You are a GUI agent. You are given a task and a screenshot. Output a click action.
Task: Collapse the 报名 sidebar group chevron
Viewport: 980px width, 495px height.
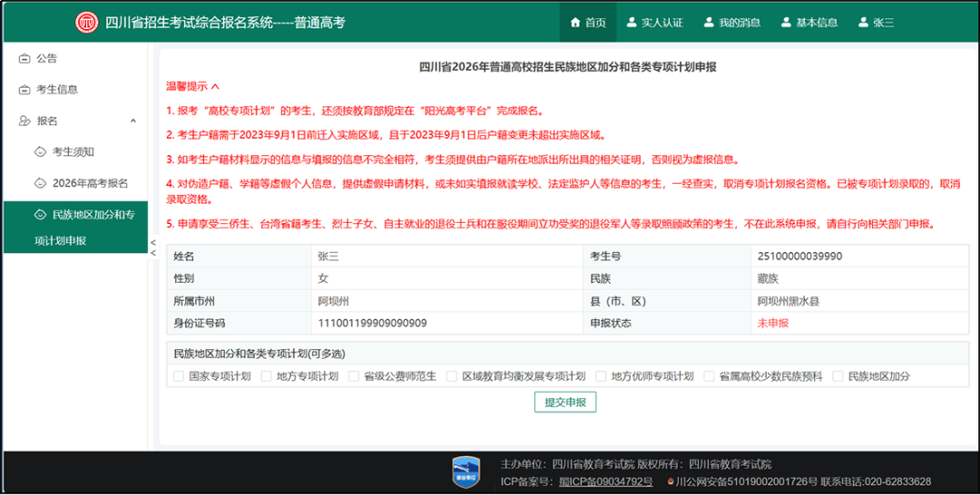click(133, 121)
